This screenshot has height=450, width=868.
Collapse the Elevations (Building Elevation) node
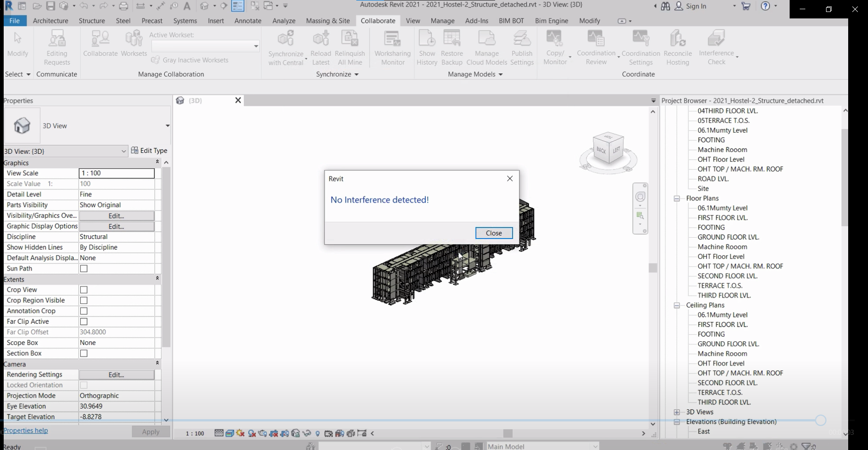point(677,422)
